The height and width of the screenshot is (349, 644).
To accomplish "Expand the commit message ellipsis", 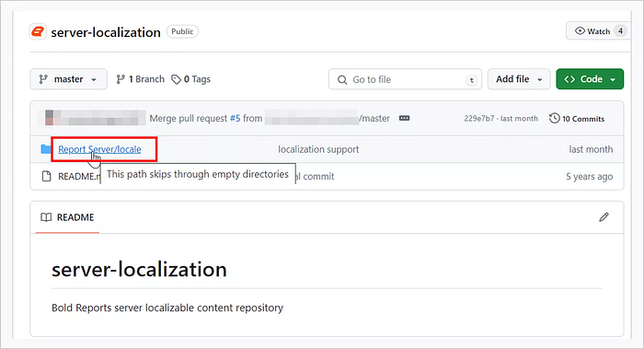I will coord(404,119).
